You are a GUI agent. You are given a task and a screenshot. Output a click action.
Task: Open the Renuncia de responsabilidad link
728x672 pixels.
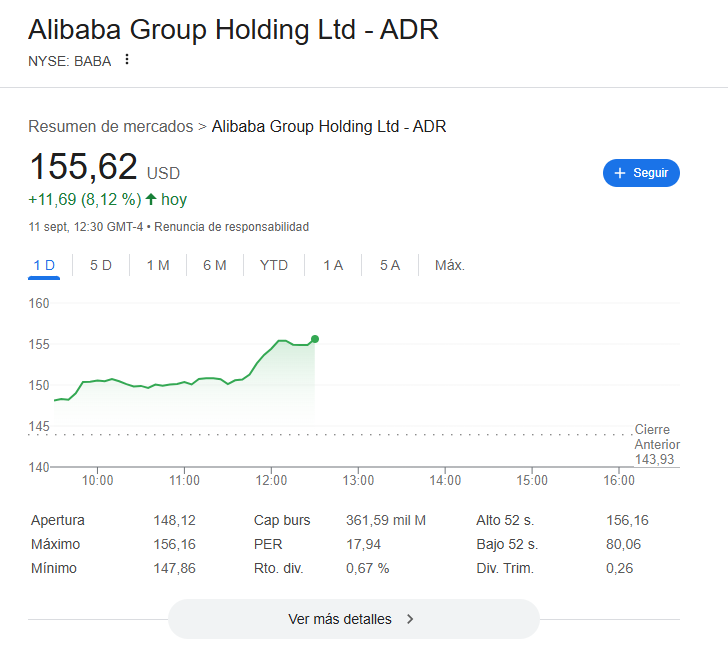tap(231, 227)
